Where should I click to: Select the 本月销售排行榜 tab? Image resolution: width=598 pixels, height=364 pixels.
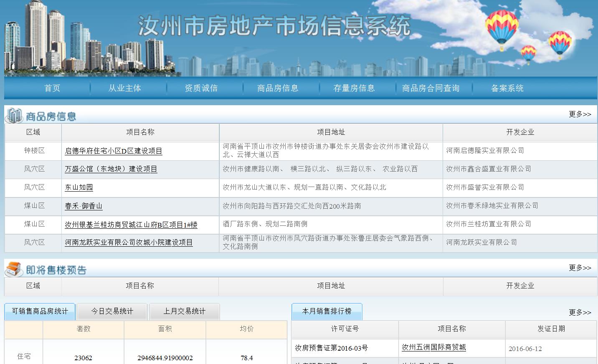coord(327,311)
